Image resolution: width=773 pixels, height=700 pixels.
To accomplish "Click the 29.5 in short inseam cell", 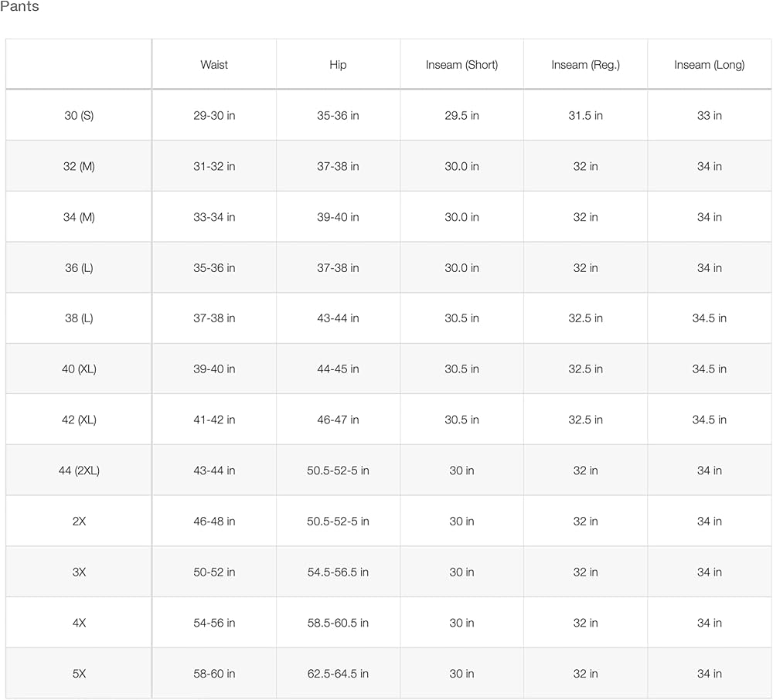I will click(461, 116).
